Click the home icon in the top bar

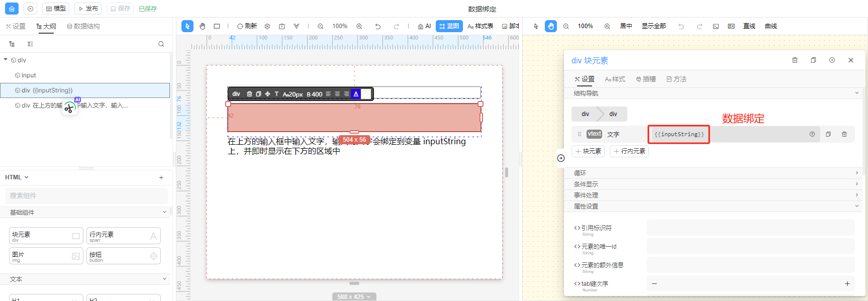[12, 9]
